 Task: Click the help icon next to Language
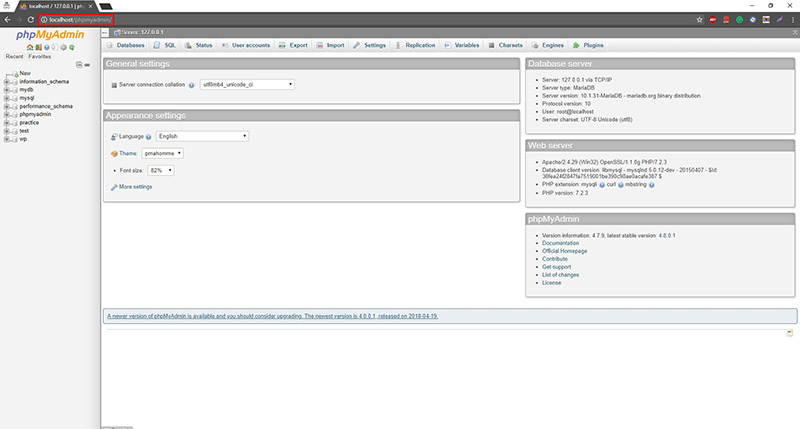coord(148,137)
